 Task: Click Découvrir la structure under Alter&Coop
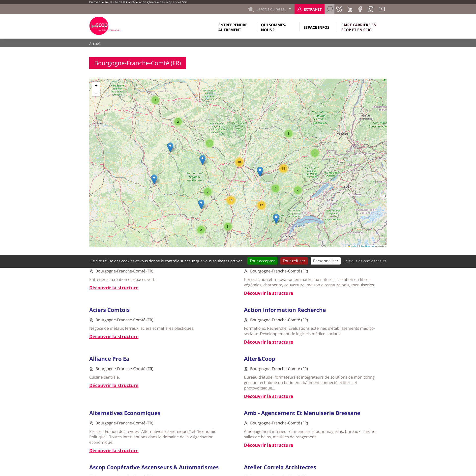coord(268,396)
